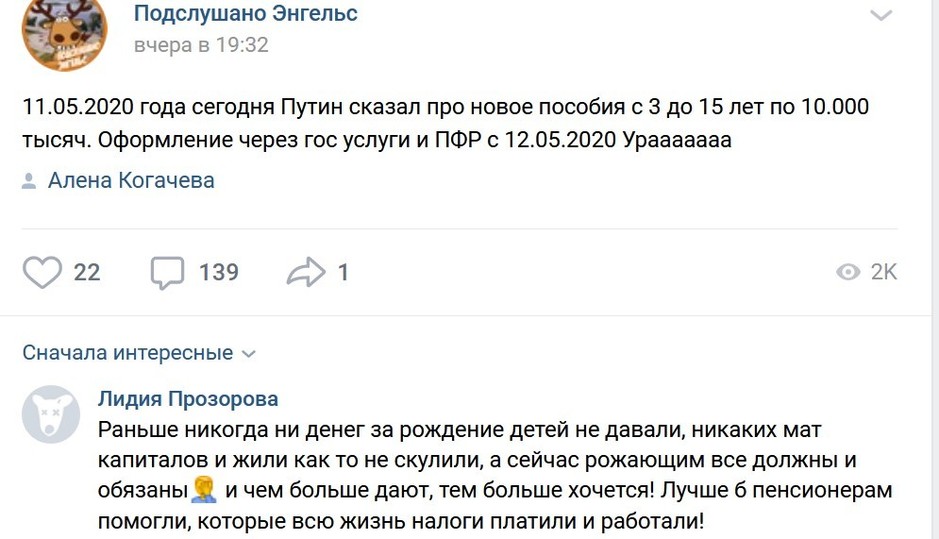
Task: Visit author Алена Когачева's profile
Action: pos(131,181)
